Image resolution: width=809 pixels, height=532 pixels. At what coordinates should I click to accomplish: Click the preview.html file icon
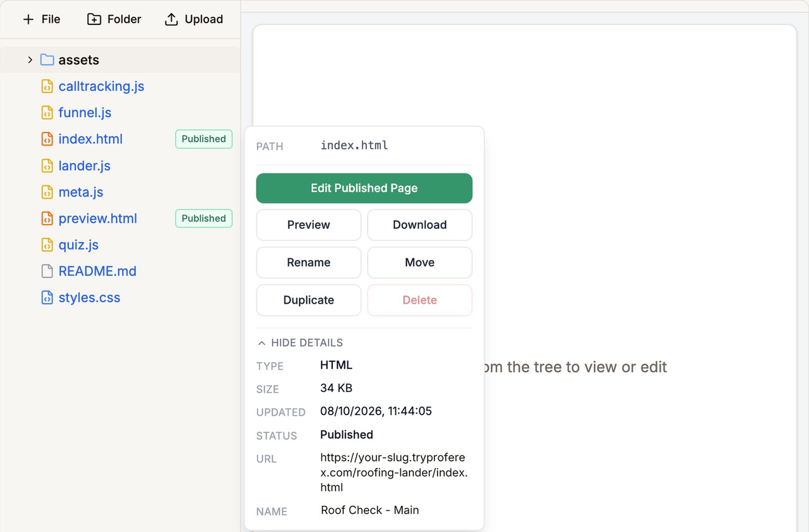[x=47, y=218]
